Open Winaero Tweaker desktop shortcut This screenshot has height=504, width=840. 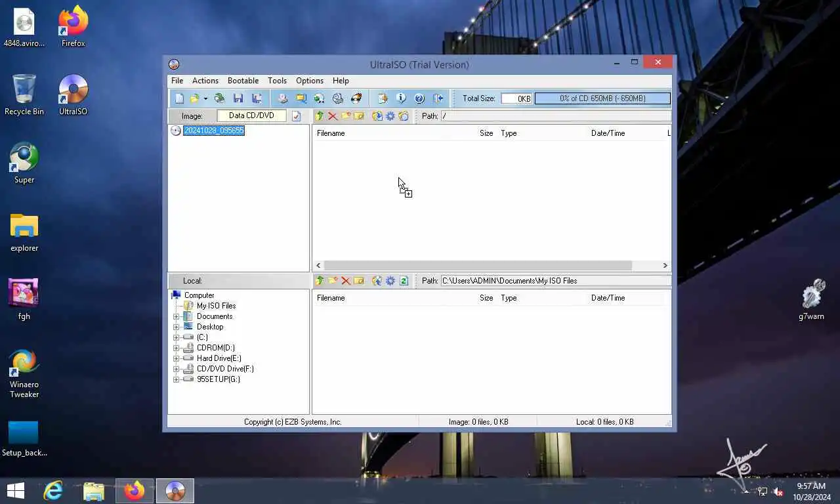coord(24,374)
